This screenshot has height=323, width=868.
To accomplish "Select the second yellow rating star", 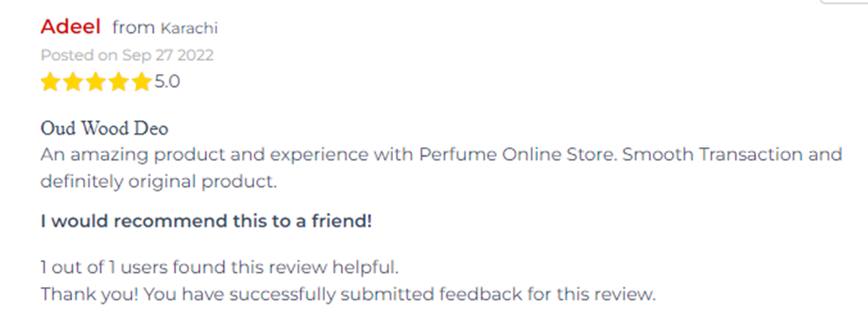I will click(x=73, y=82).
